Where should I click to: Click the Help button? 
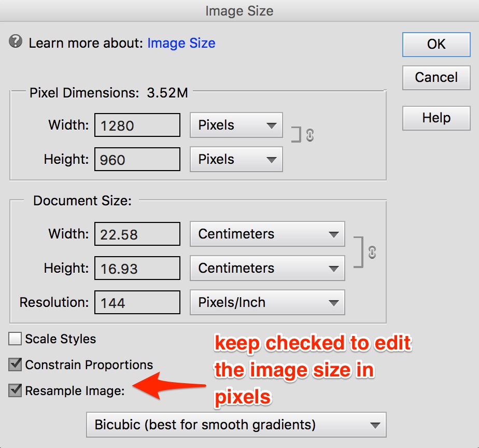(x=436, y=118)
